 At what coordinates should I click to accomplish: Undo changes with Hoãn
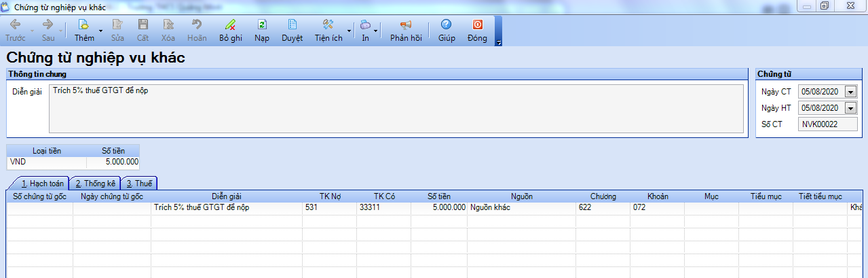[x=197, y=31]
